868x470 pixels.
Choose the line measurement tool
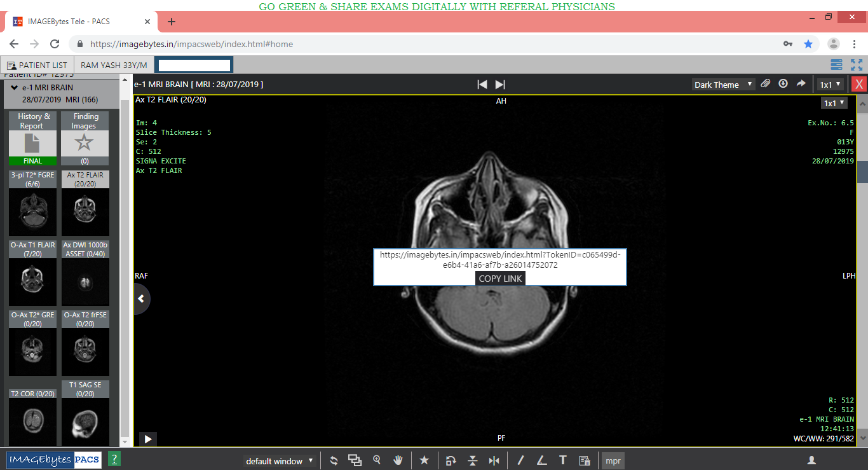[520, 460]
